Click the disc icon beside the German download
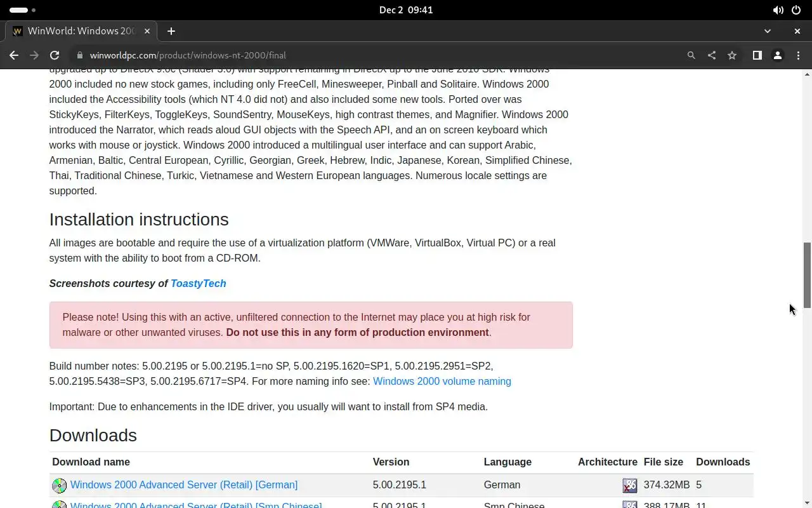812x508 pixels. (59, 486)
